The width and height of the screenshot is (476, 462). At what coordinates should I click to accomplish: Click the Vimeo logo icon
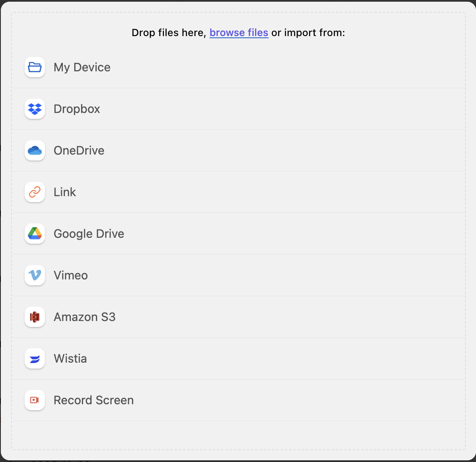pos(35,276)
